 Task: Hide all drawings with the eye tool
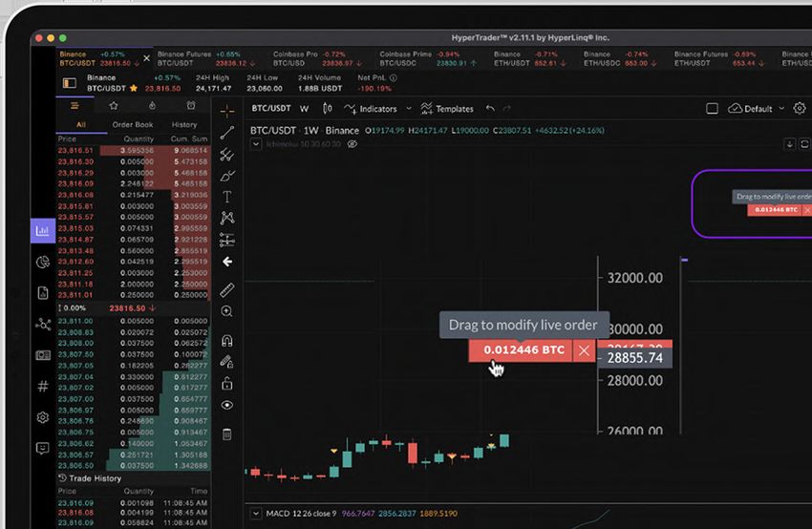226,405
